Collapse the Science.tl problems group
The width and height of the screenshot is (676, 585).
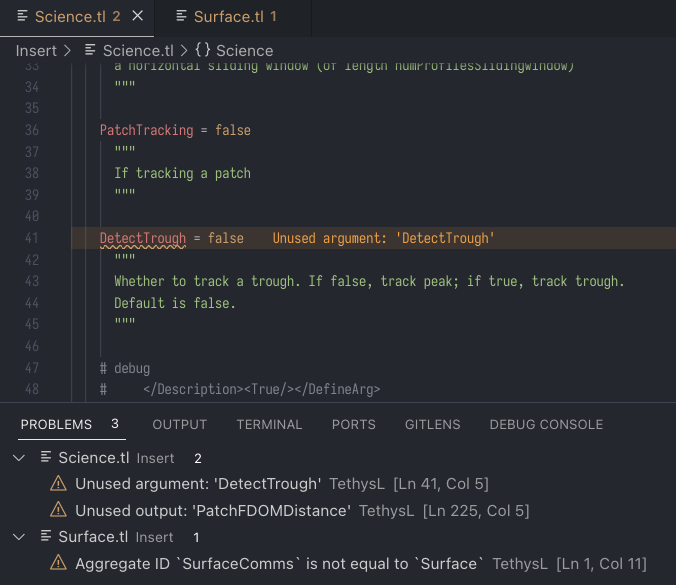point(19,458)
